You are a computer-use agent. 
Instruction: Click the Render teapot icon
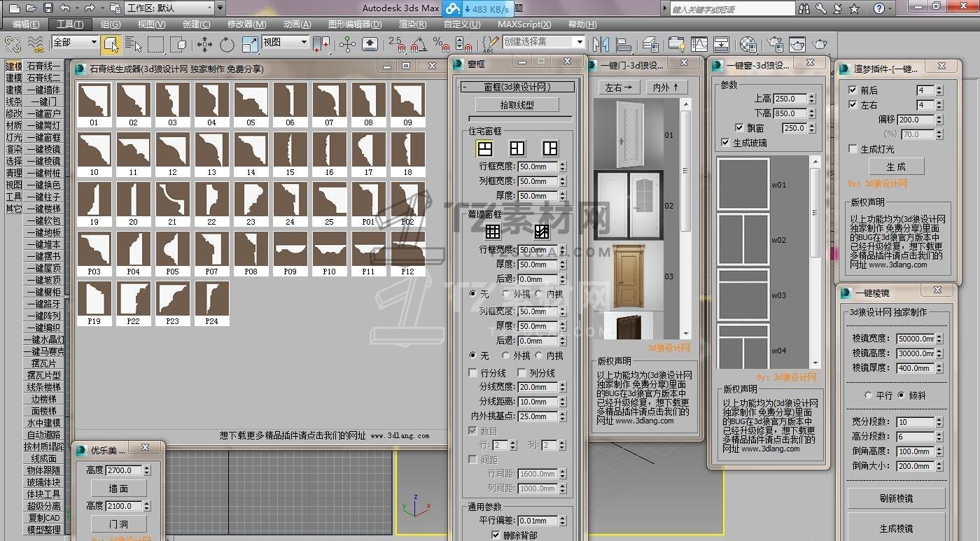pyautogui.click(x=819, y=45)
